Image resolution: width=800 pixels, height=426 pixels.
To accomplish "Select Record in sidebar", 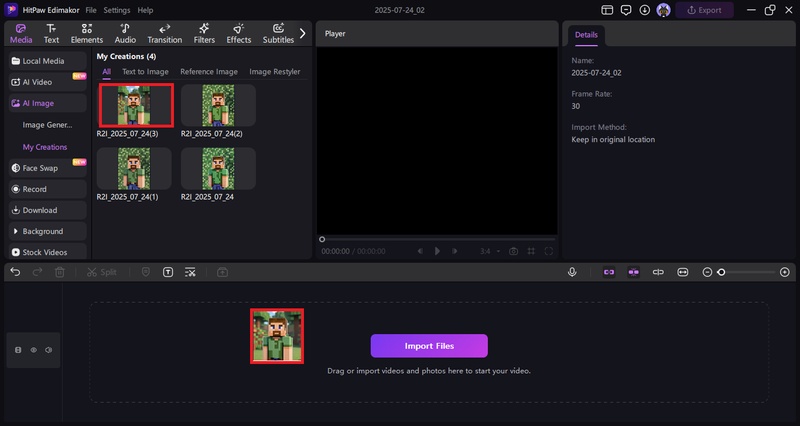I will [47, 189].
